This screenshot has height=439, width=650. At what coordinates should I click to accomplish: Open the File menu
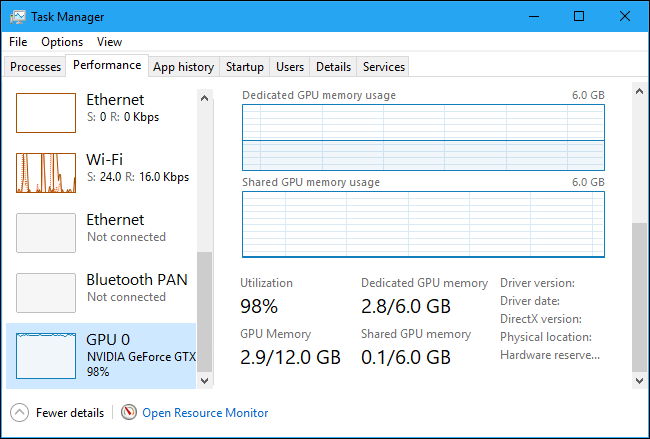click(x=18, y=42)
